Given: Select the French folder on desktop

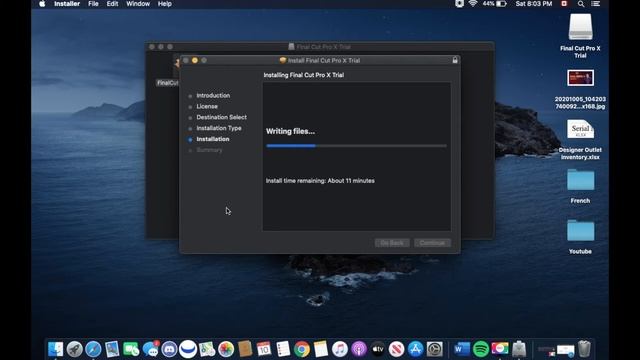Looking at the screenshot, I should [x=580, y=180].
